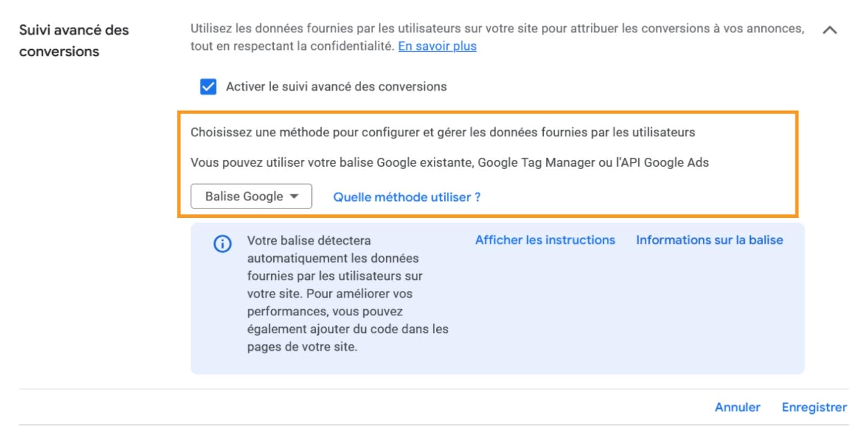Viewport: 868px width, 434px height.
Task: Cancel changes with Annuler
Action: 737,407
